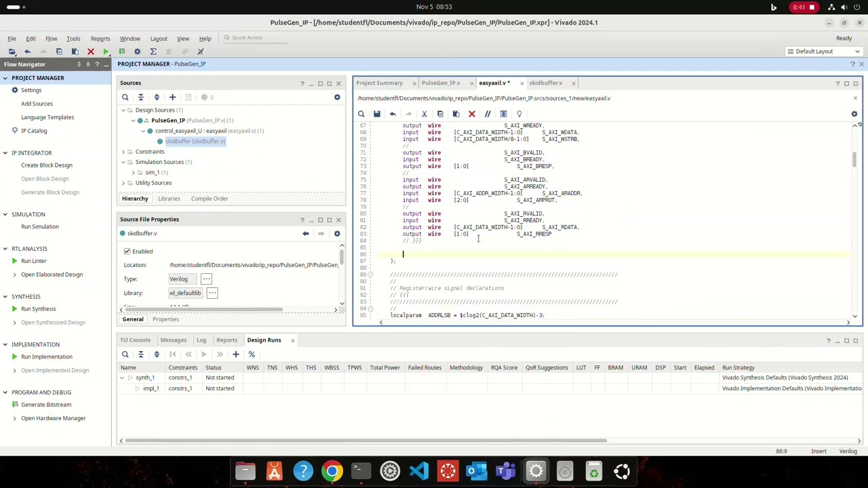
Task: Click the editor find magnifier icon
Action: pos(361,114)
